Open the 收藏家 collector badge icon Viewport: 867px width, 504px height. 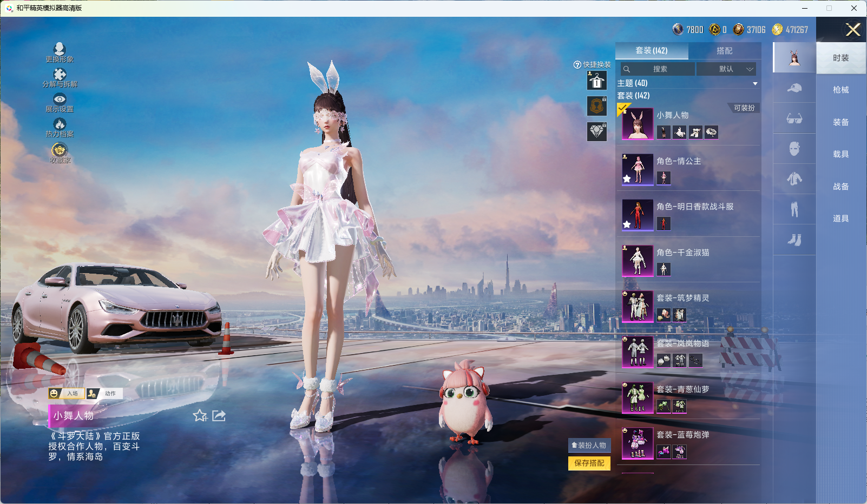click(60, 150)
